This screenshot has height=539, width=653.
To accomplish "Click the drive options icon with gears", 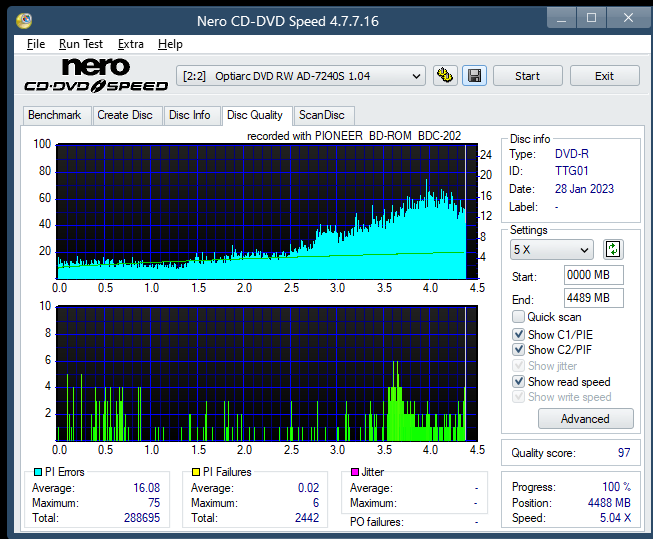I will click(445, 76).
